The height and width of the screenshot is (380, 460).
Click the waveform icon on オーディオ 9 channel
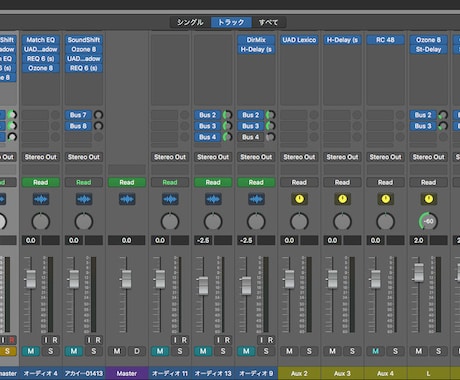pos(256,199)
